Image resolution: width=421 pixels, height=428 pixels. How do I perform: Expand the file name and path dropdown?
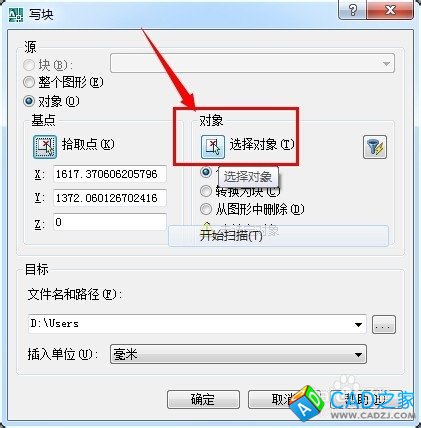click(358, 324)
